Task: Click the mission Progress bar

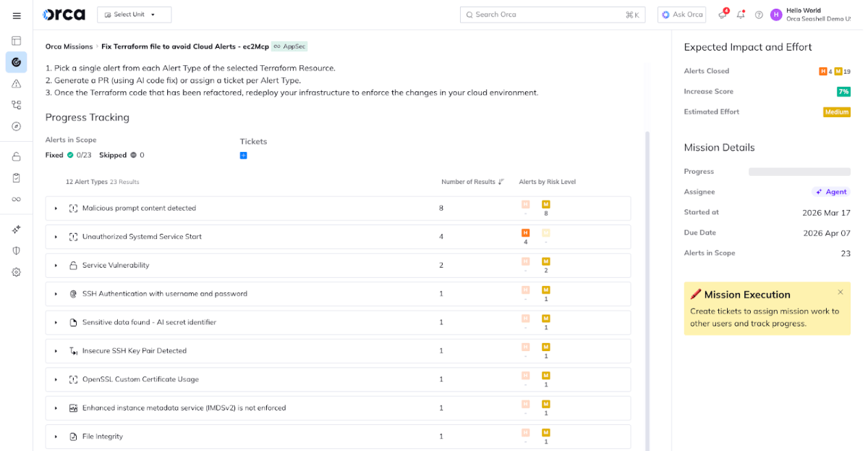Action: pyautogui.click(x=799, y=172)
